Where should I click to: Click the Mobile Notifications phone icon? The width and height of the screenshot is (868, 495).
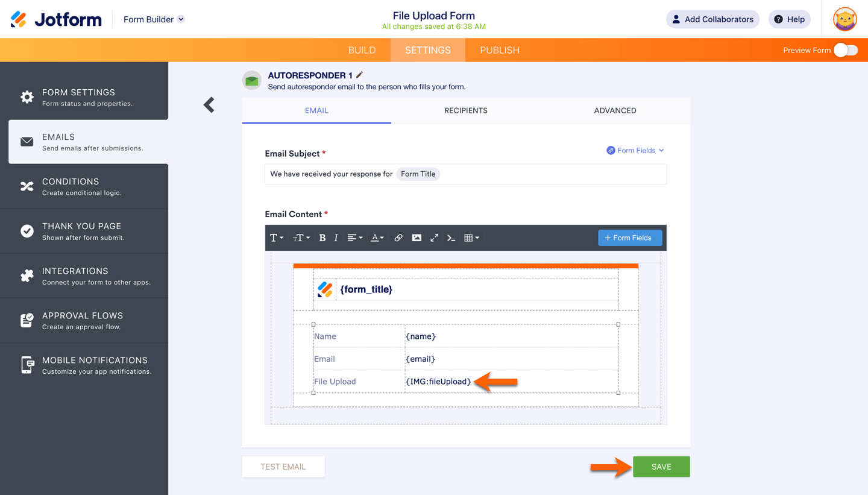[27, 365]
